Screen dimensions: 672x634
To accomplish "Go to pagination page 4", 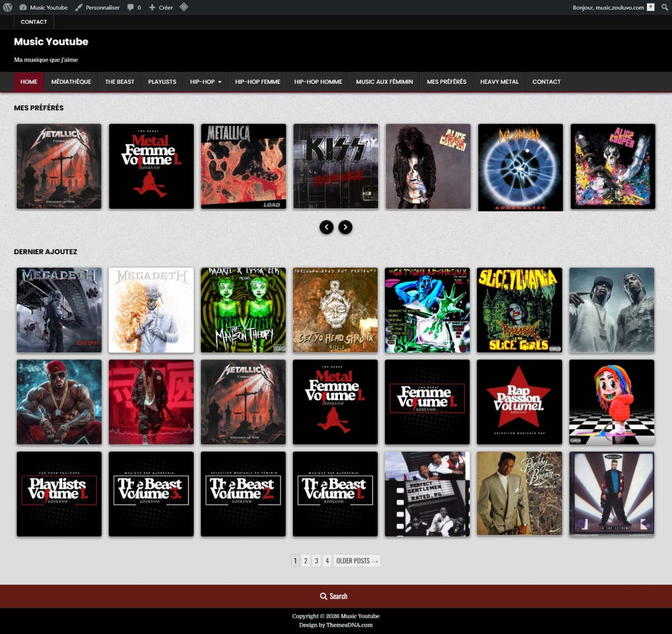I will point(327,561).
